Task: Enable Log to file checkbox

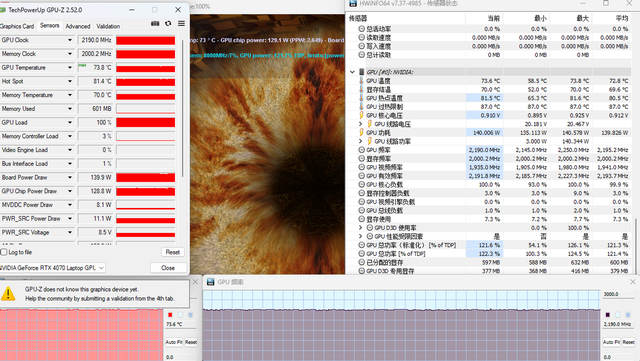Action: [x=4, y=252]
